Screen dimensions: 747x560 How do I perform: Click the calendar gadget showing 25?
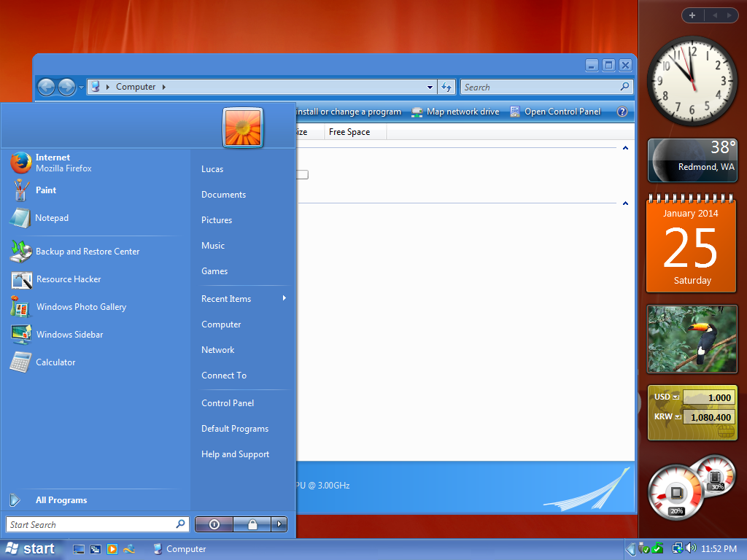[x=692, y=244]
